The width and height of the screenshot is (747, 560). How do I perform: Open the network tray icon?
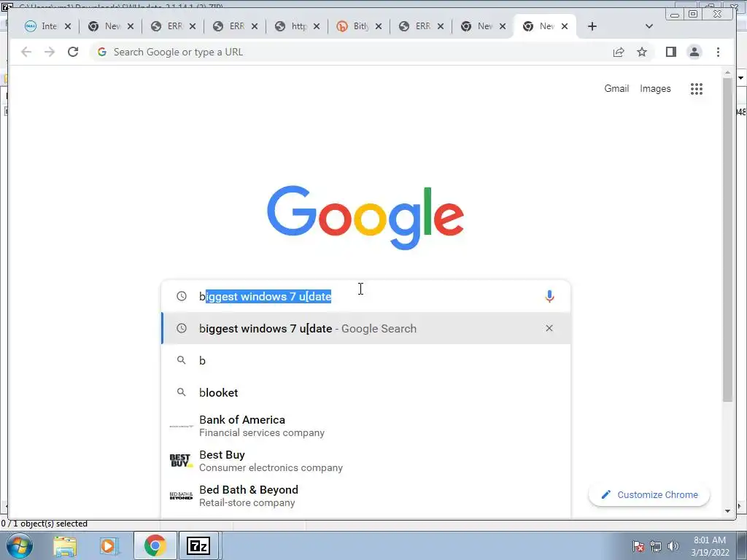[656, 546]
